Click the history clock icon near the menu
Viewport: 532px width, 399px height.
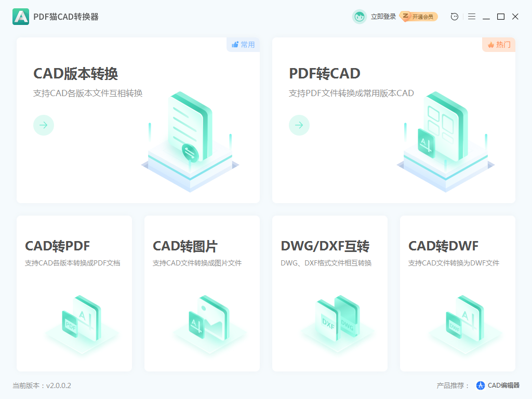coord(454,16)
